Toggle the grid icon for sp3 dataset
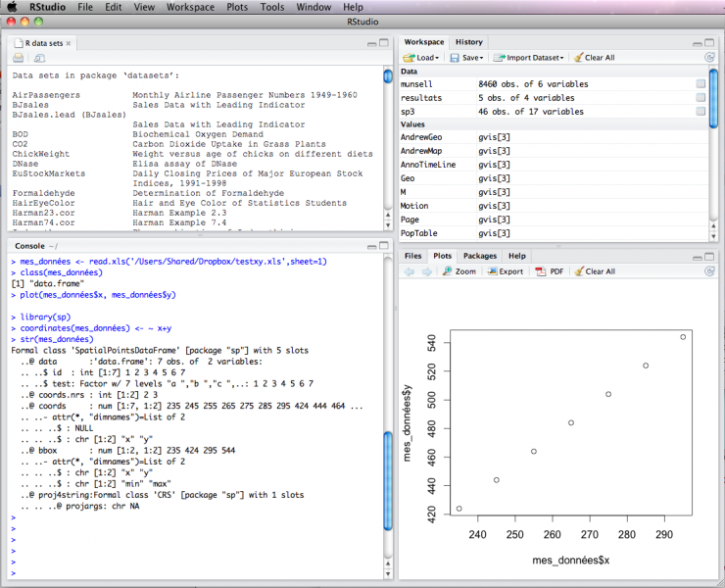The width and height of the screenshot is (725, 588). 700,112
